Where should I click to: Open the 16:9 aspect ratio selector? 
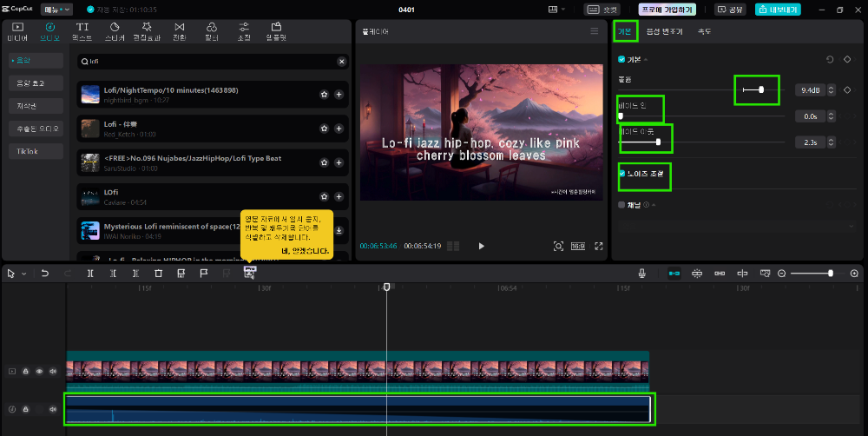(x=578, y=246)
